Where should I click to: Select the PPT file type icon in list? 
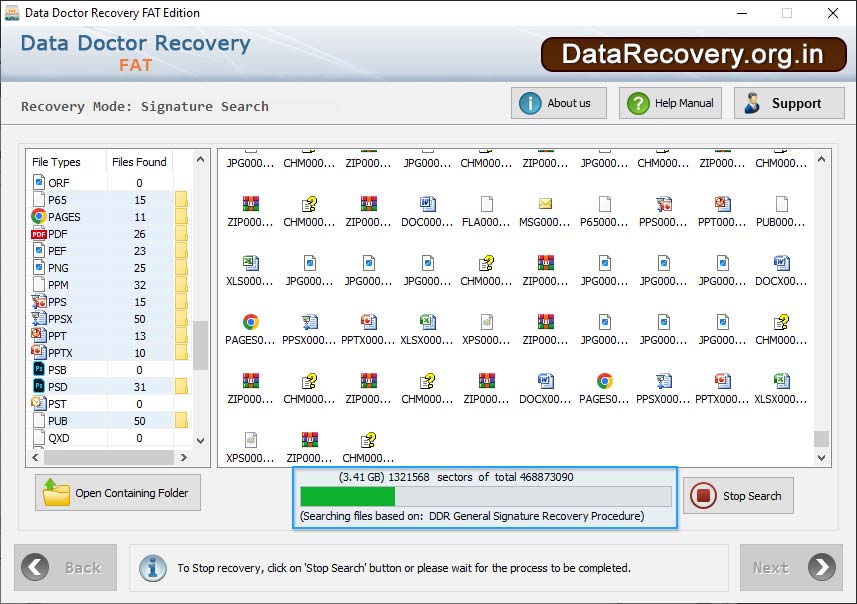point(39,335)
